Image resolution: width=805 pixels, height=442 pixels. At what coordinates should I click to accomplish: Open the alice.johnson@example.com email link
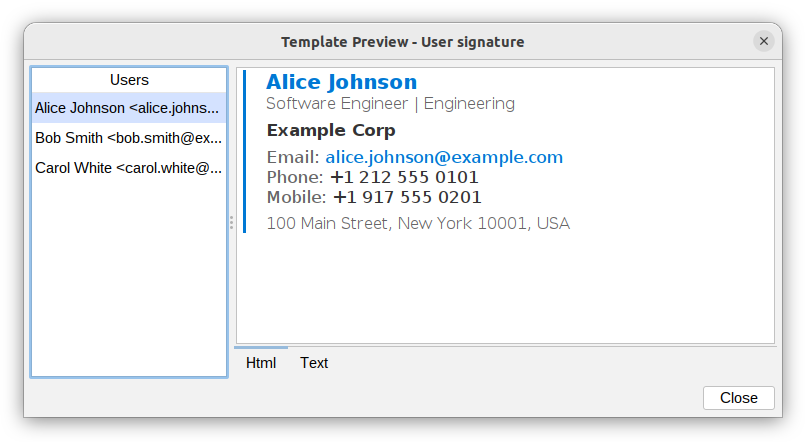[x=444, y=157]
